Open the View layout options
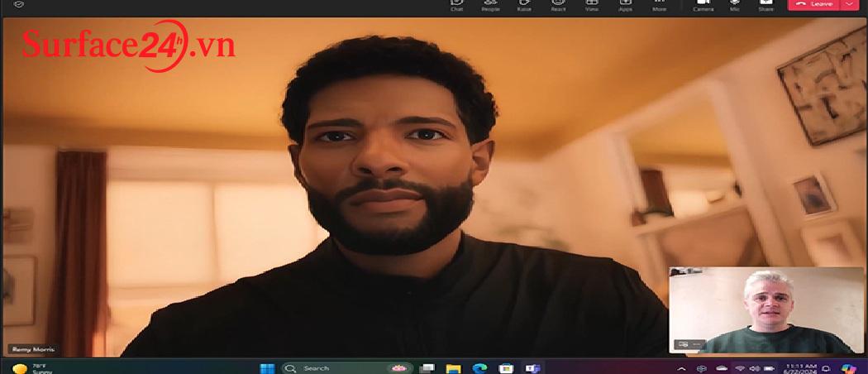This screenshot has height=374, width=868. [592, 5]
